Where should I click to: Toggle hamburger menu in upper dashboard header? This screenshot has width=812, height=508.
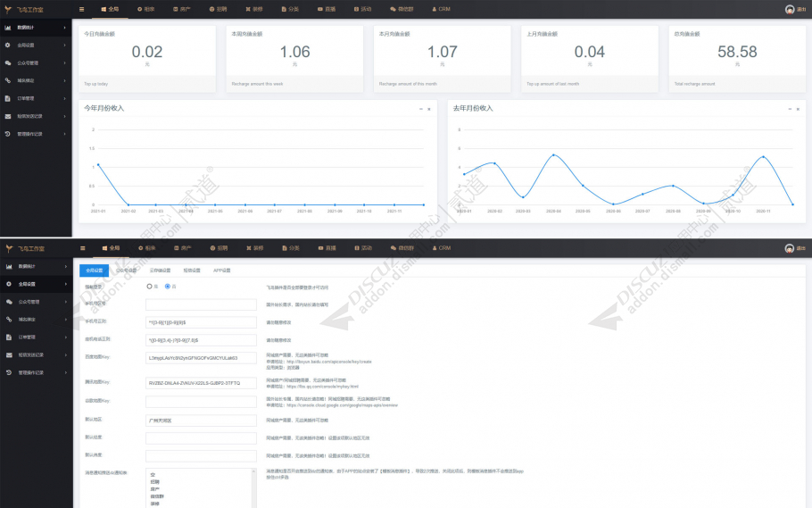[82, 9]
